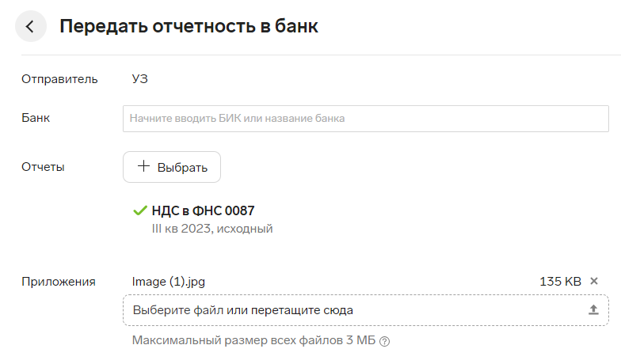Focus the Банк BIK input field

point(366,119)
